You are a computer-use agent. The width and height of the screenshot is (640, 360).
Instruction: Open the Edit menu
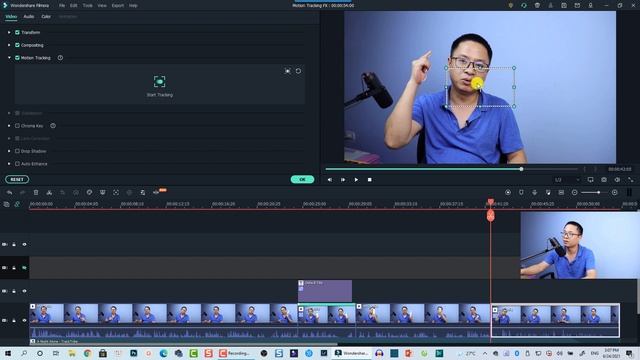coord(73,6)
